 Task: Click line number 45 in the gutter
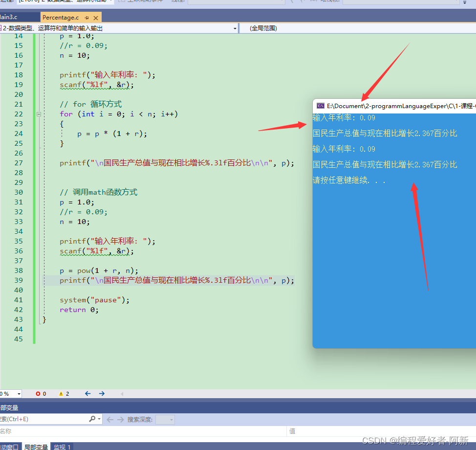point(19,339)
